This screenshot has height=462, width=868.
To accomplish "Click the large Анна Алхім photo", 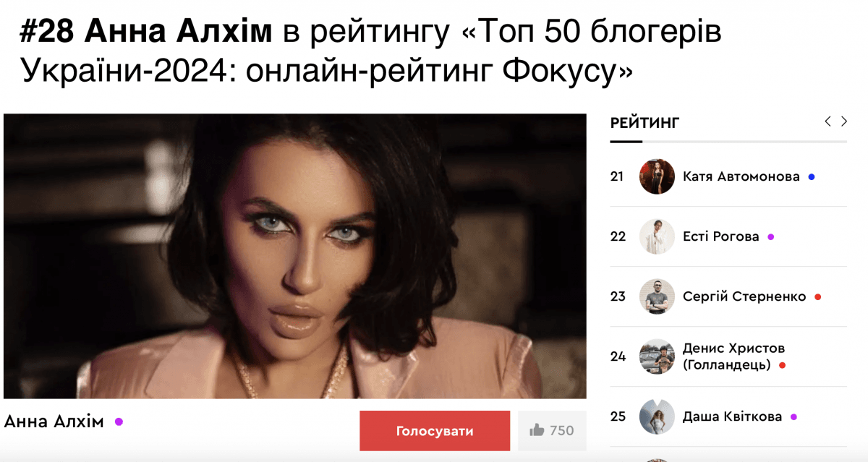I will [295, 256].
